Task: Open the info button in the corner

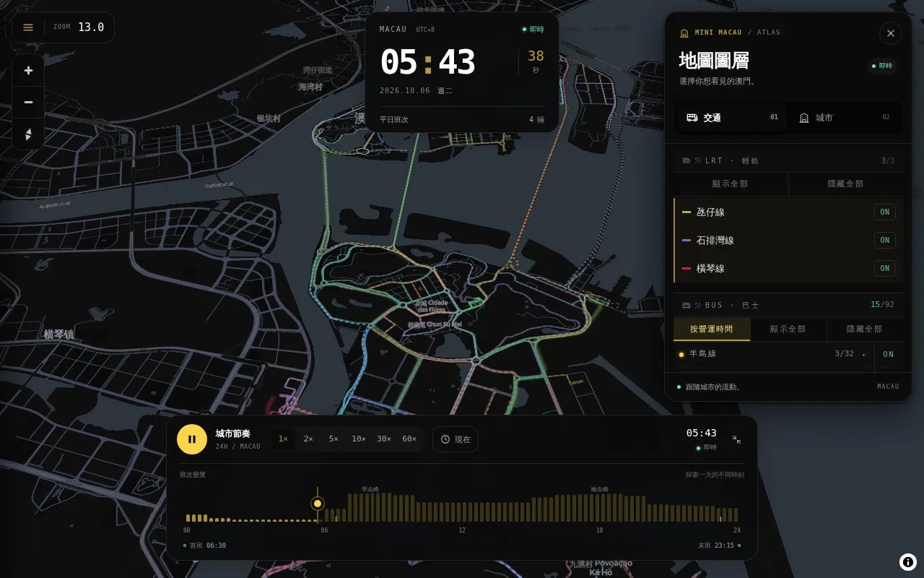Action: coord(907,561)
